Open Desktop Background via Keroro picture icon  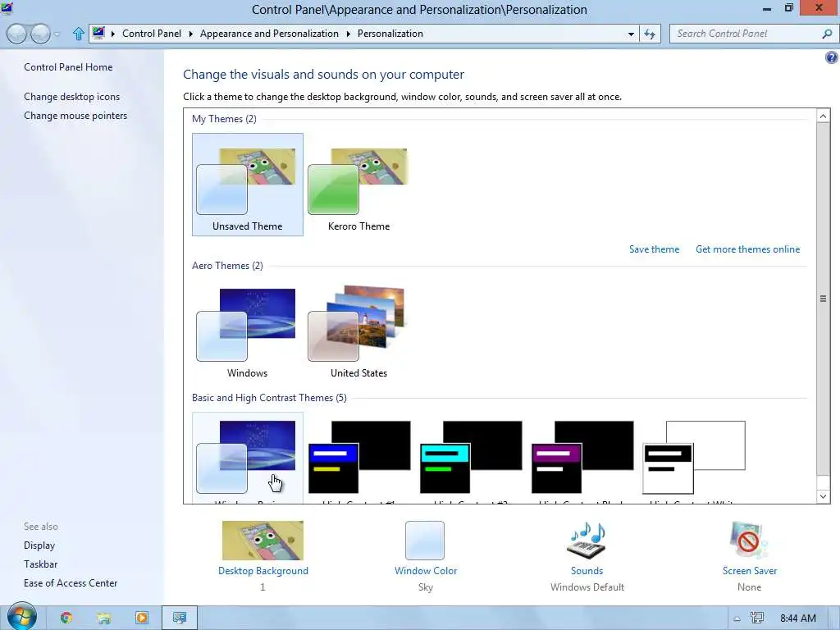[262, 541]
